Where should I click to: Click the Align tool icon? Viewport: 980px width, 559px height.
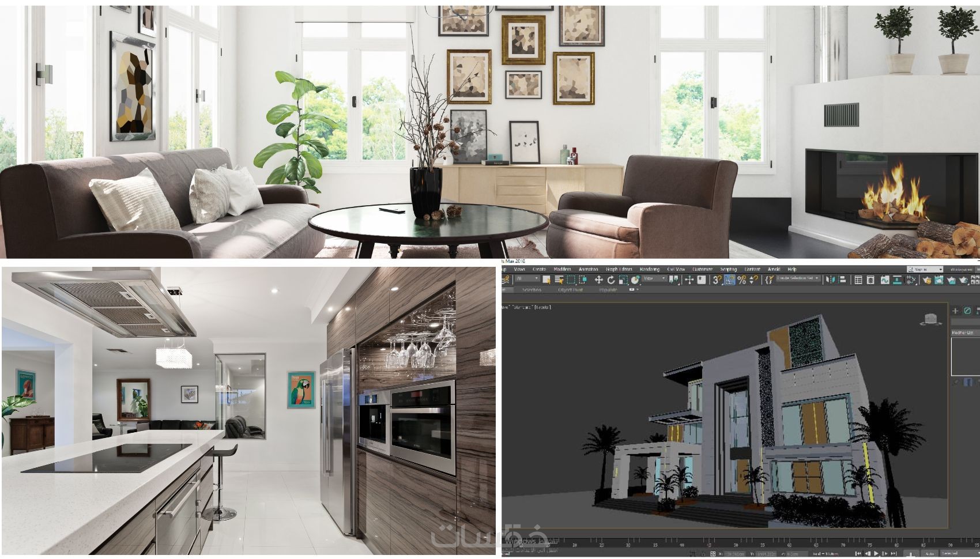(x=842, y=279)
